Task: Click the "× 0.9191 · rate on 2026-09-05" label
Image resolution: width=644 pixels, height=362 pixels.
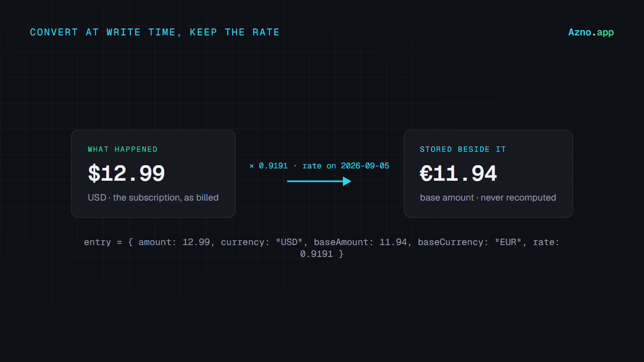Action: 319,166
